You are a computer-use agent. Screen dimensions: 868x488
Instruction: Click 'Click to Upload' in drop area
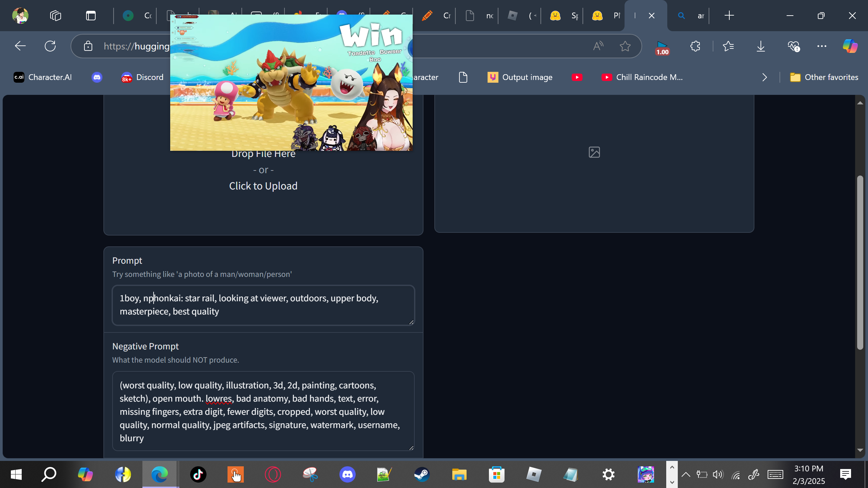click(x=263, y=186)
